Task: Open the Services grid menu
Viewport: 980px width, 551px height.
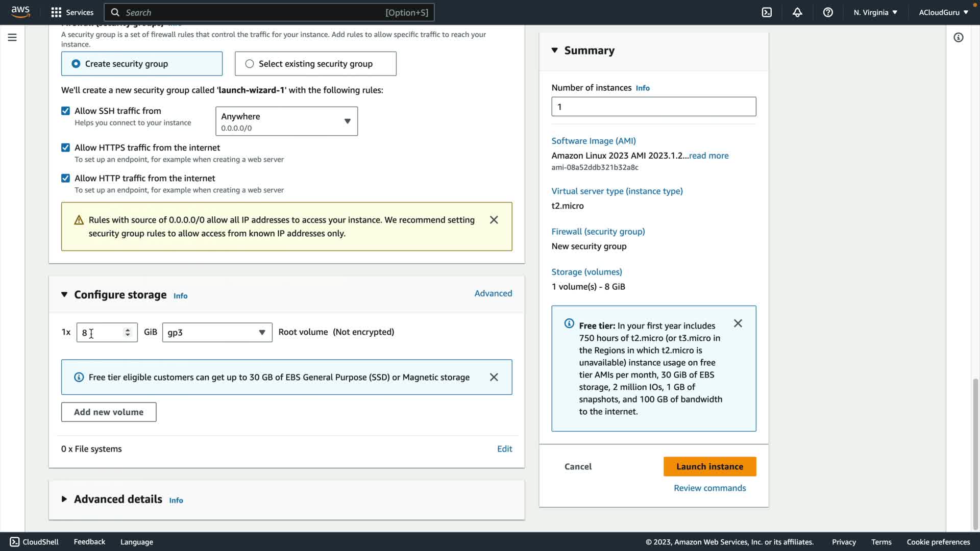Action: tap(72, 12)
